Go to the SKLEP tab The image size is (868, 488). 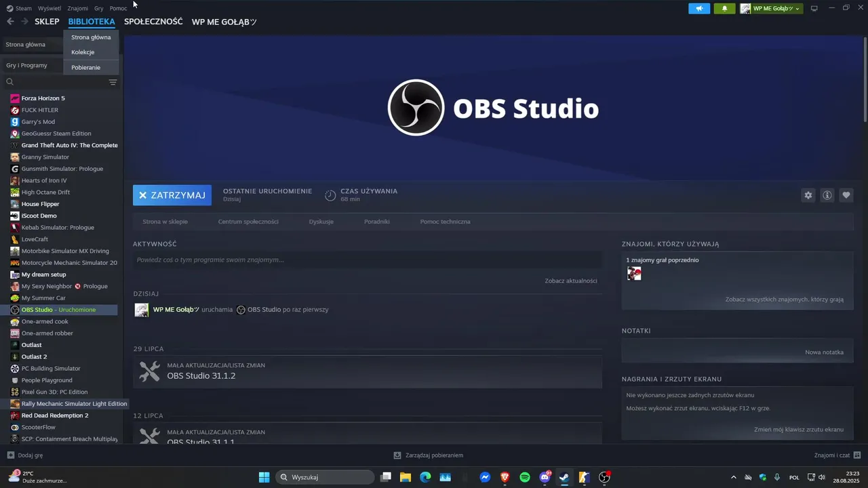tap(47, 22)
